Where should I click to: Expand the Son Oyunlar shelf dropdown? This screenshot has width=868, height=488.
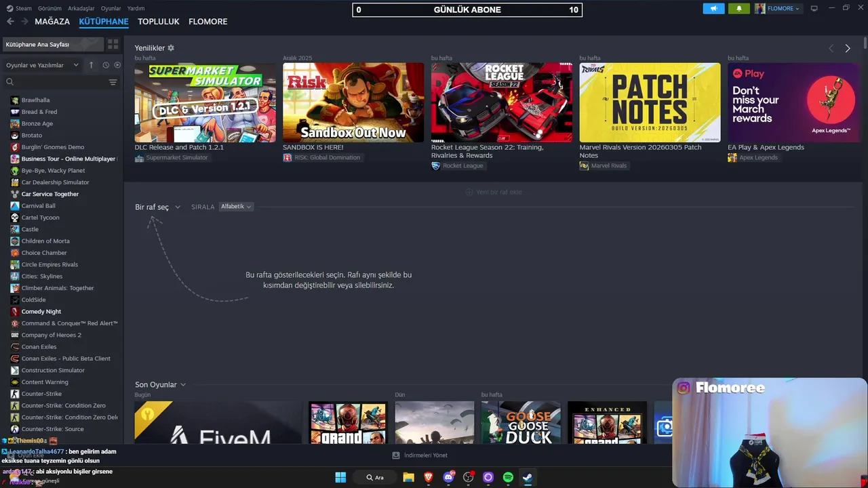(x=160, y=385)
